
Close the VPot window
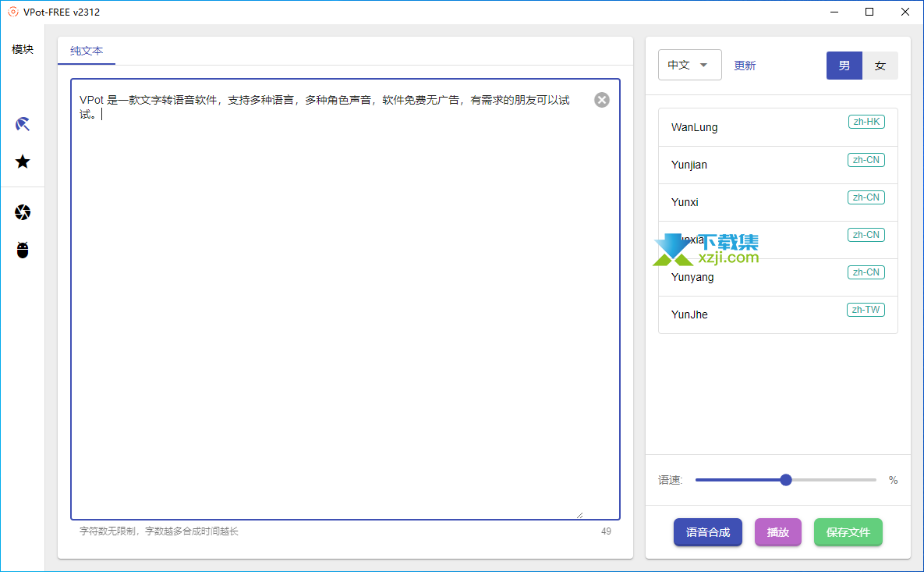(905, 12)
